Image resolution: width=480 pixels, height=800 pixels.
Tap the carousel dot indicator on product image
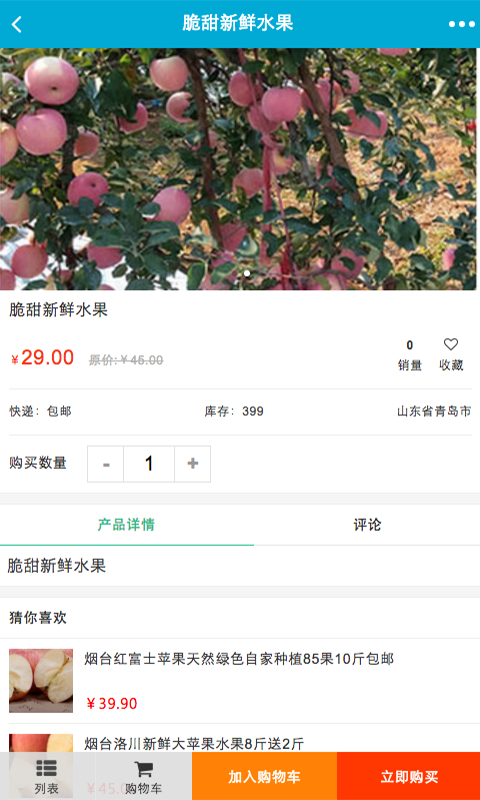(247, 273)
